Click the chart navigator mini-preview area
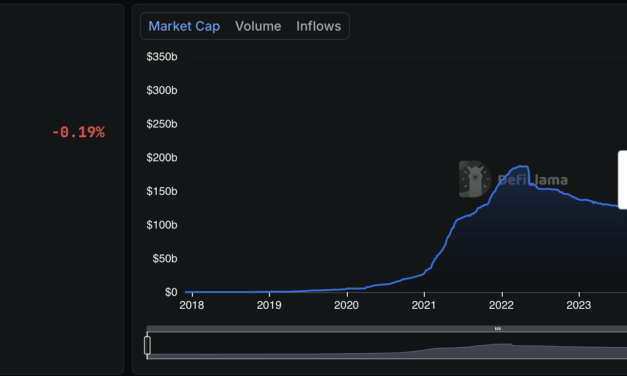This screenshot has height=376, width=627. [387, 345]
